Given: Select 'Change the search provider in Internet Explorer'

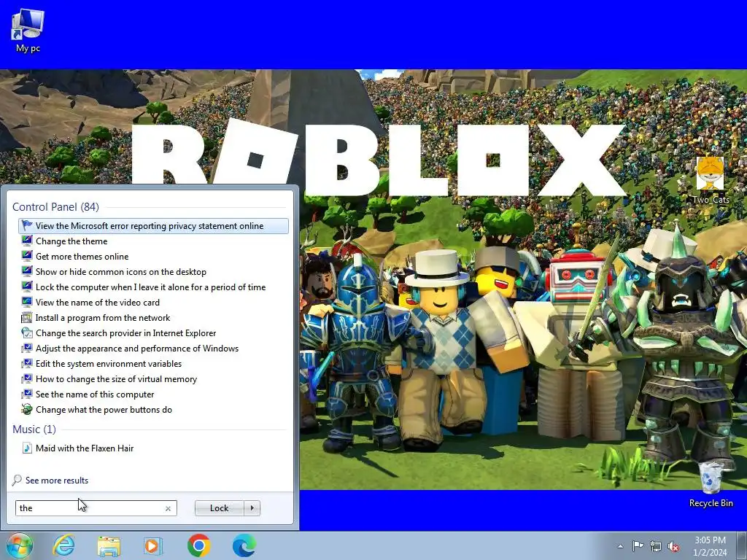Looking at the screenshot, I should pyautogui.click(x=125, y=333).
